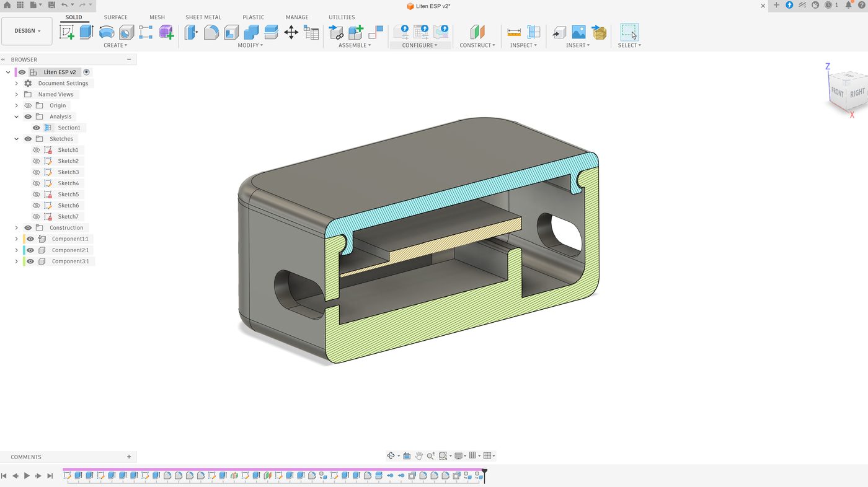This screenshot has width=868, height=487.
Task: Play the timeline
Action: 27,476
